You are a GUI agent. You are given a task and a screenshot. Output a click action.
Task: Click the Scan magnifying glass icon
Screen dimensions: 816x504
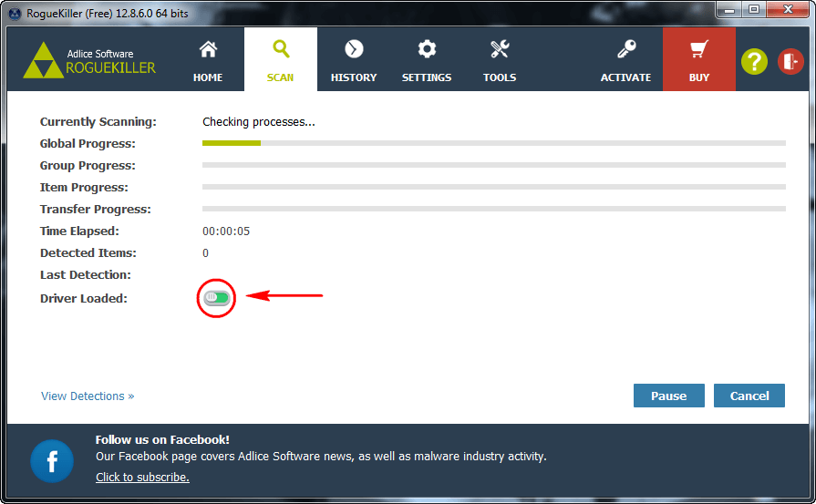(281, 49)
